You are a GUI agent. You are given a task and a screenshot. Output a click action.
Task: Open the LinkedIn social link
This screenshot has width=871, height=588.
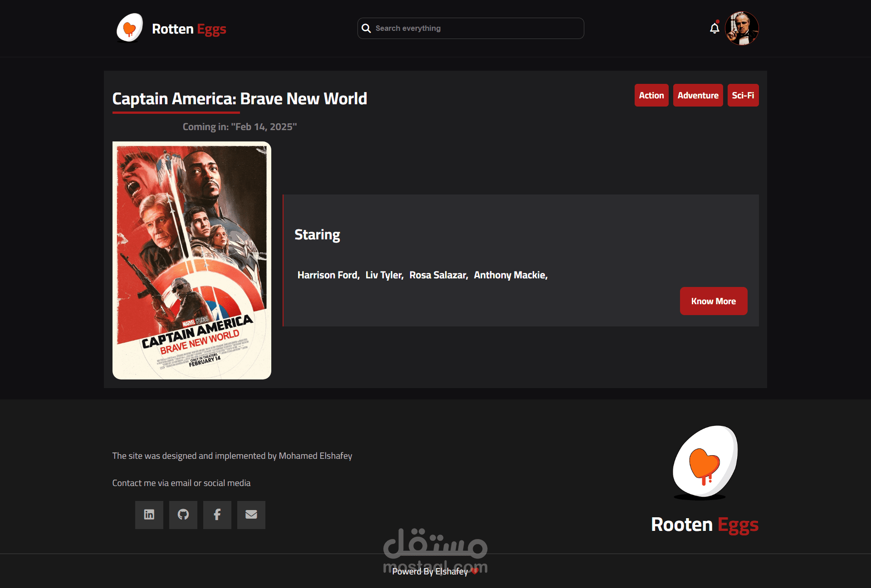(149, 515)
